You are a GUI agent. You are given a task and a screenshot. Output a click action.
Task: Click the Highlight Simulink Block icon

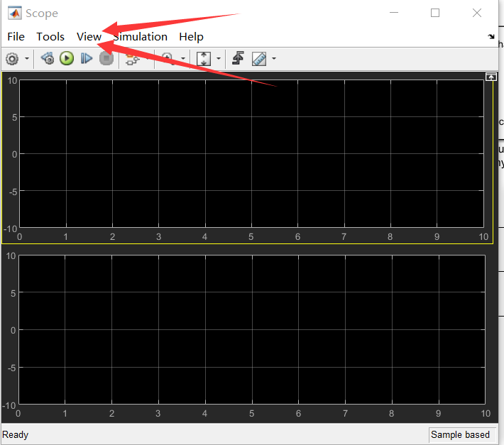[132, 60]
